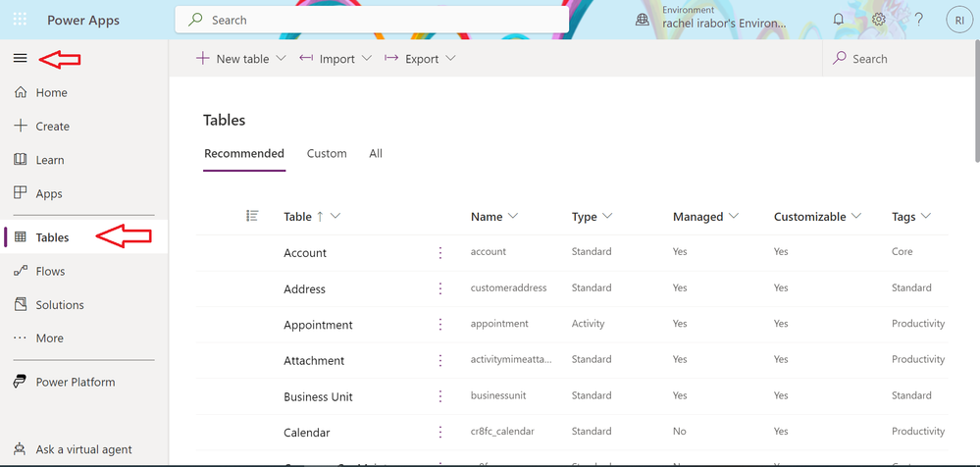This screenshot has height=467, width=980.
Task: Click the businessunit name cell
Action: click(x=497, y=395)
